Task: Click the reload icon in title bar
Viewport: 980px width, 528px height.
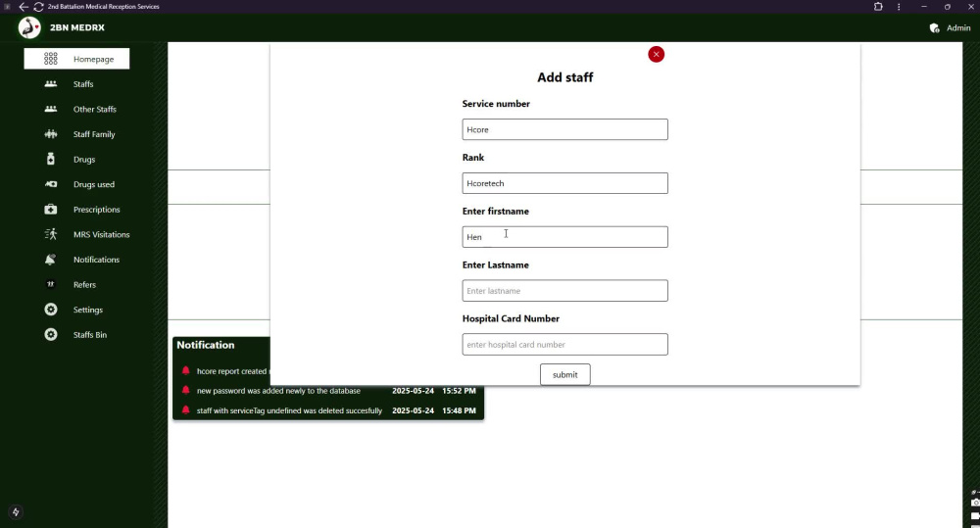Action: [39, 6]
